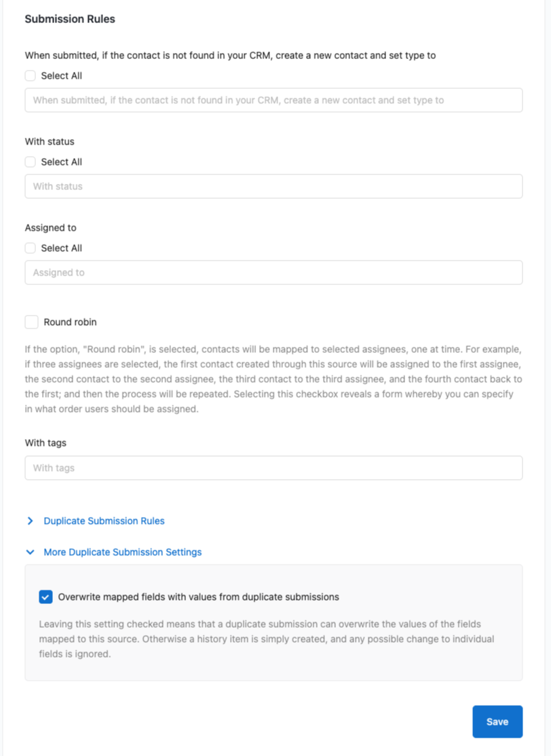
Task: Open the With status dropdown field
Action: [x=274, y=187]
